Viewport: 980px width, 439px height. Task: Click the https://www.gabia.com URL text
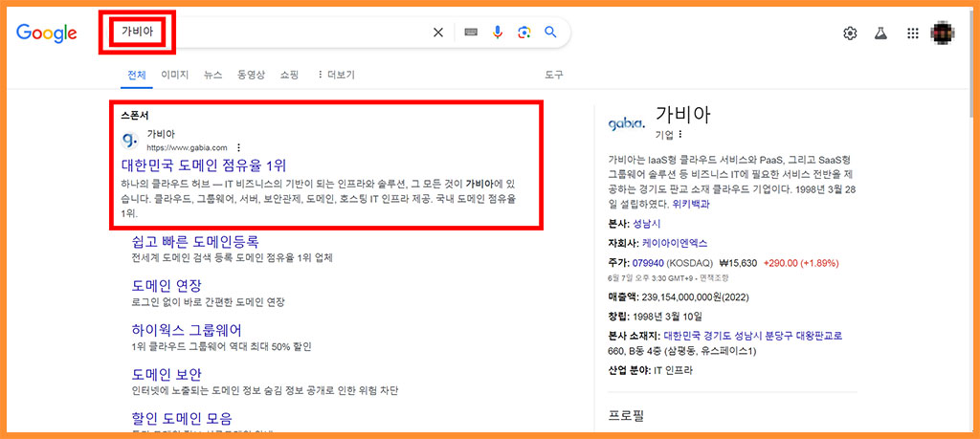[187, 148]
